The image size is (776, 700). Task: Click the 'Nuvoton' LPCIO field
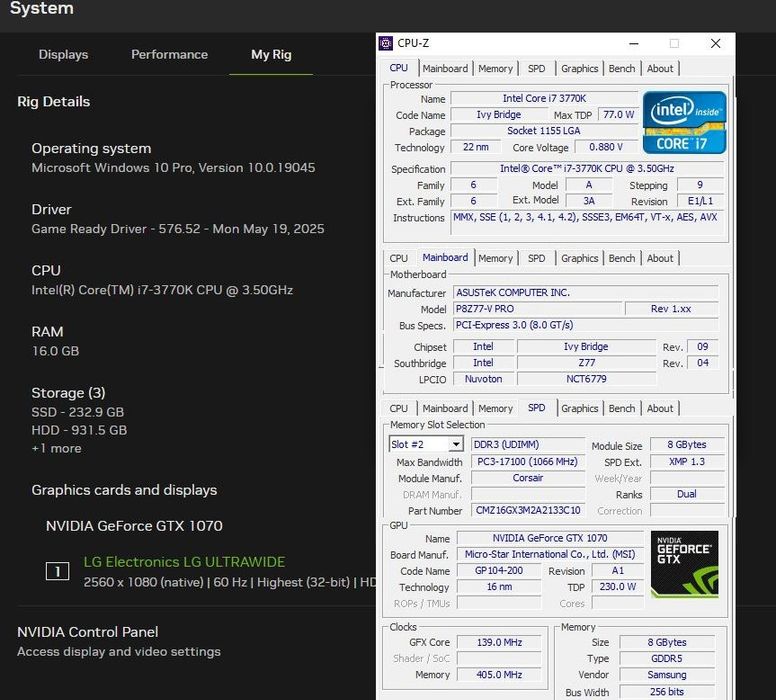(483, 379)
